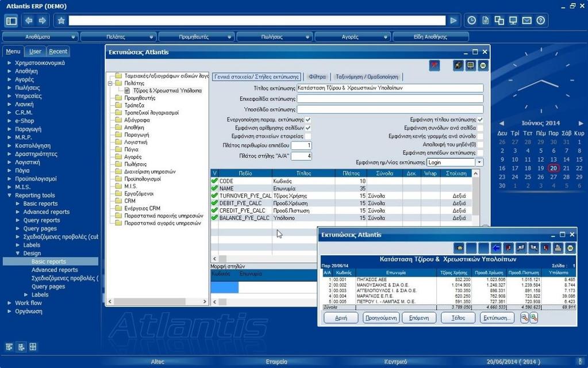
Task: Click the third grid icon at sidebar bottom
Action: 33,347
